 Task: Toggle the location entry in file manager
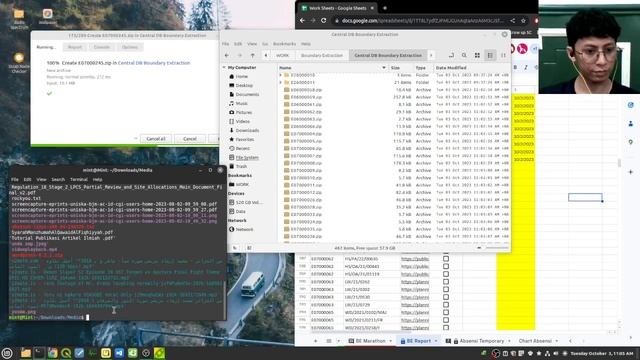coord(451,56)
